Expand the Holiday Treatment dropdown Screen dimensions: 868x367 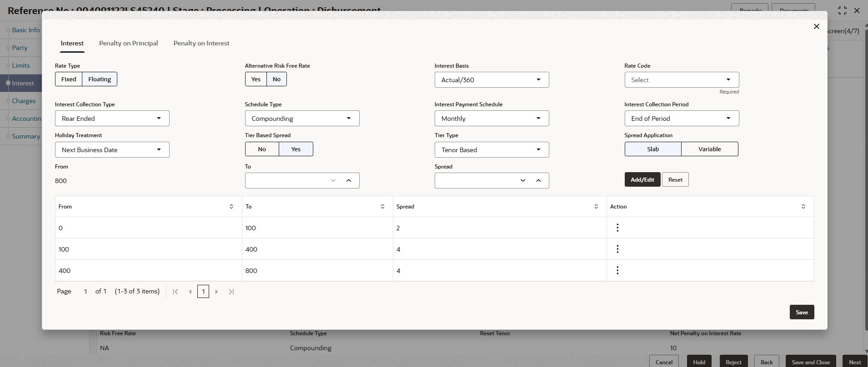click(112, 150)
